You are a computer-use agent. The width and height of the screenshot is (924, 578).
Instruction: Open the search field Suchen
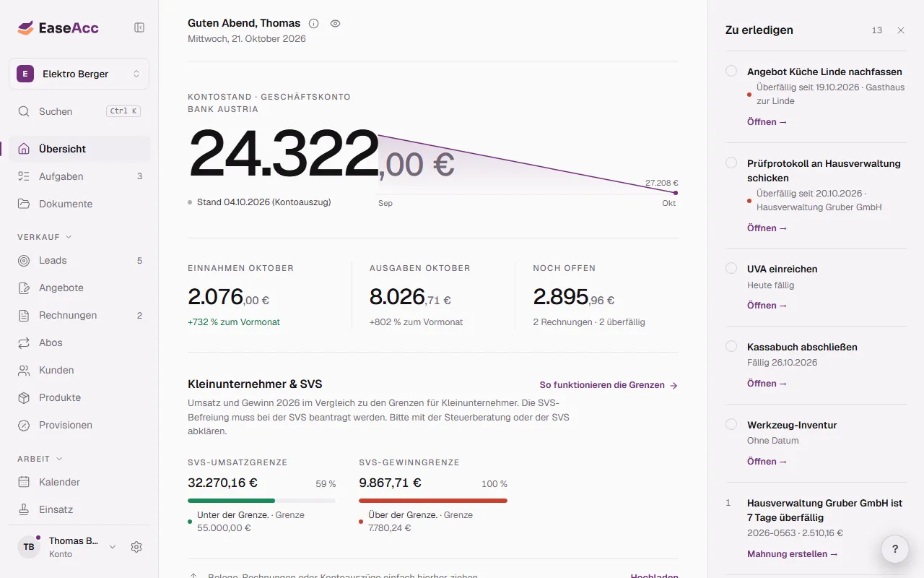[x=79, y=111]
